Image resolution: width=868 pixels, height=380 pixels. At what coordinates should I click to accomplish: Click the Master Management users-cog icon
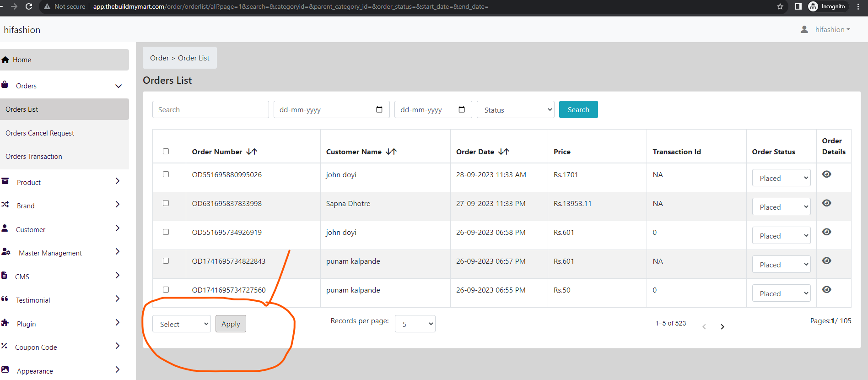pyautogui.click(x=6, y=252)
